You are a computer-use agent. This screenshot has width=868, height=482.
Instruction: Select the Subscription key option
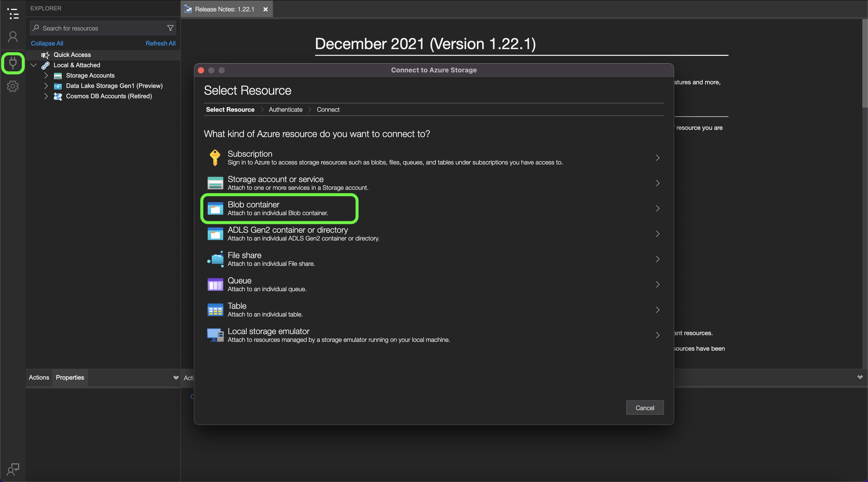point(433,157)
